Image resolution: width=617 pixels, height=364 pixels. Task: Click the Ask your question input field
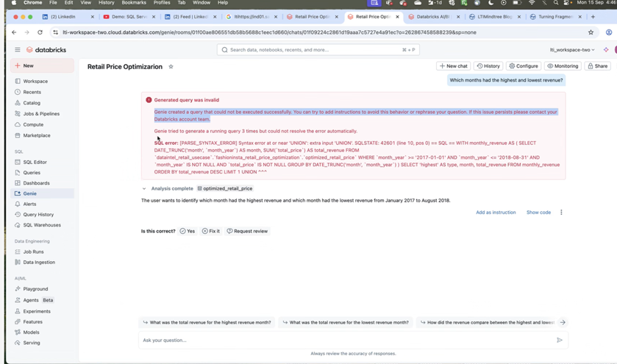point(346,340)
